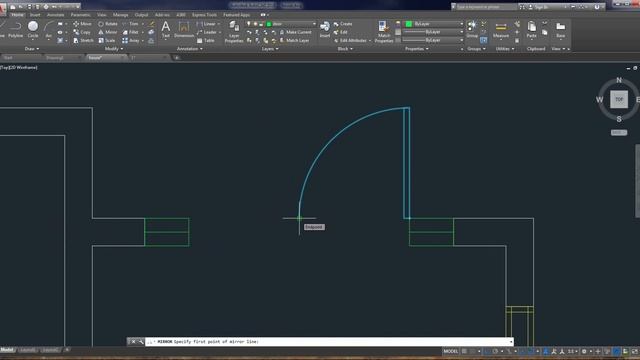
Task: Open the Annotate ribbon tab
Action: (x=56, y=15)
